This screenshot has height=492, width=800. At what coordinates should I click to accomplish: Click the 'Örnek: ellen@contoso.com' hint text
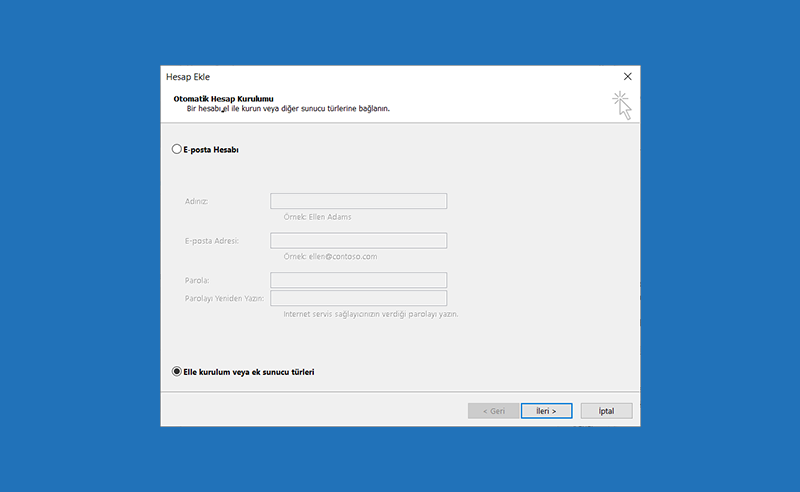coord(331,256)
